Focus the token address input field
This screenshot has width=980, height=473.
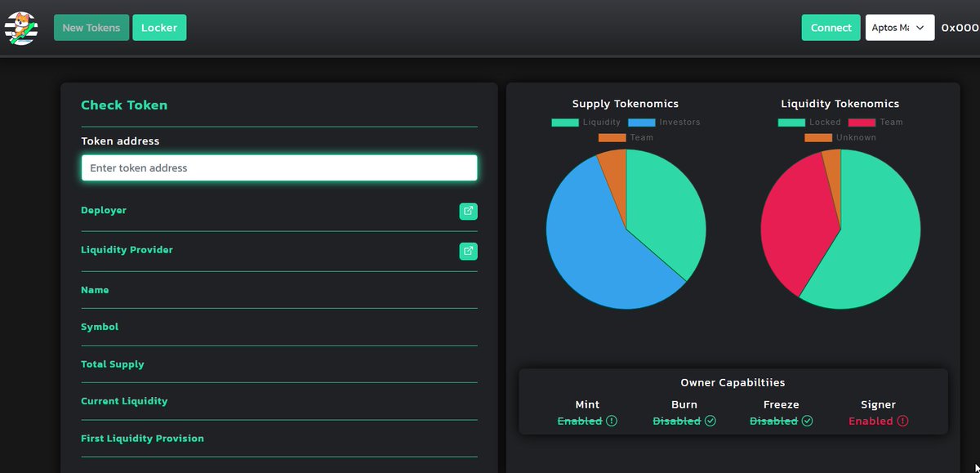[x=279, y=168]
